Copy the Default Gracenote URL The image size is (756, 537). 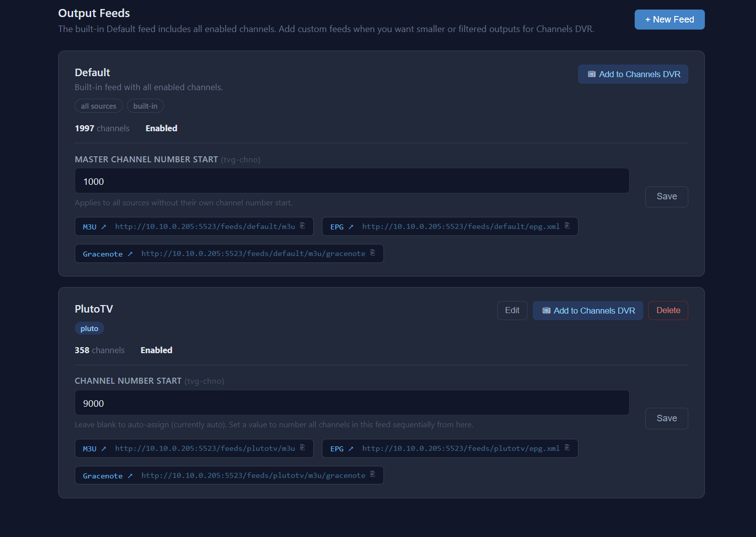372,253
